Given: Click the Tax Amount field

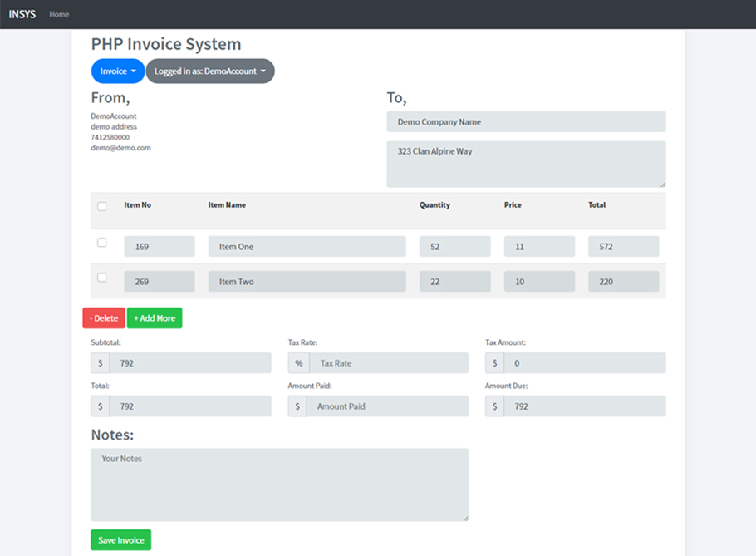Looking at the screenshot, I should pos(584,362).
